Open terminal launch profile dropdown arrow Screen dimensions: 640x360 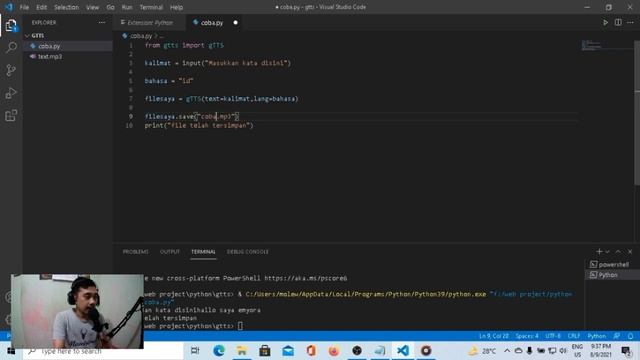[x=607, y=251]
